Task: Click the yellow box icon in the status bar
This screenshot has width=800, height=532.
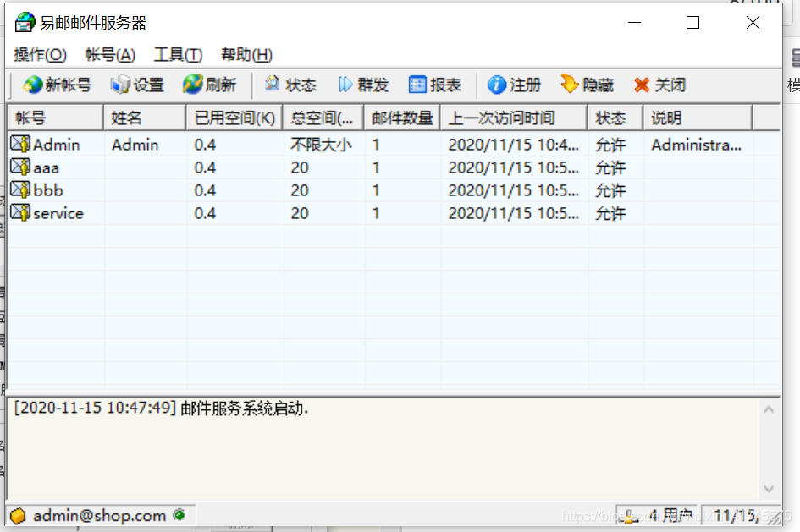Action: tap(18, 516)
